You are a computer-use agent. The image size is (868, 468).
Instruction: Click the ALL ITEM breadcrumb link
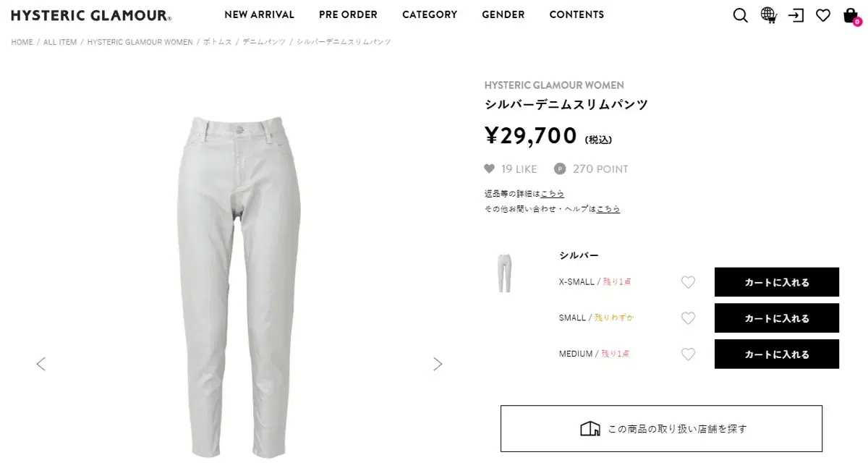(60, 42)
